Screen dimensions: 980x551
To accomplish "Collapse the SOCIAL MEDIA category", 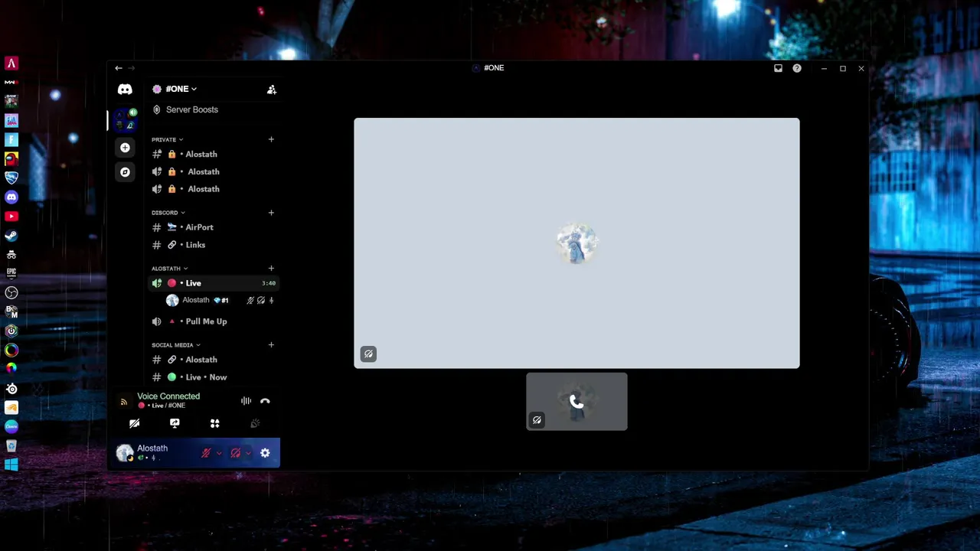I will [175, 345].
